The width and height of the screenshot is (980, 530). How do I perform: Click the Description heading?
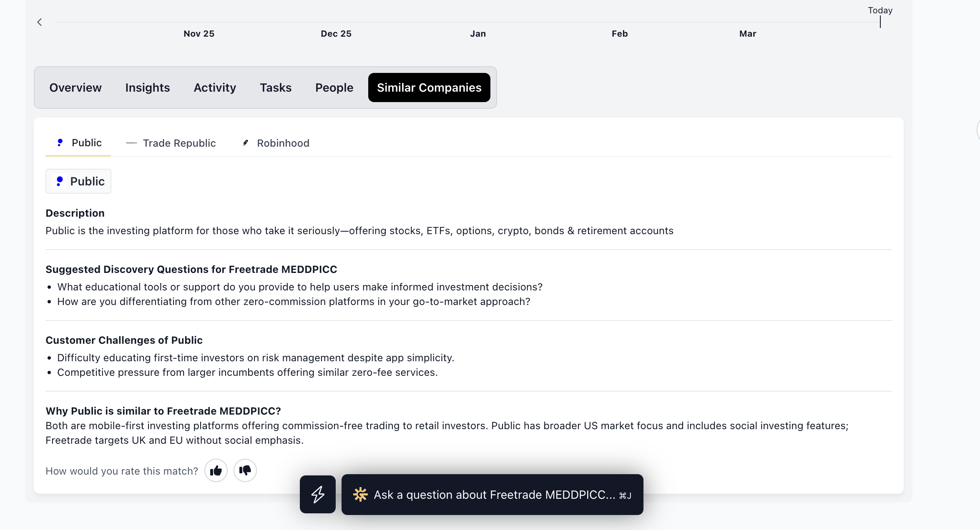75,213
